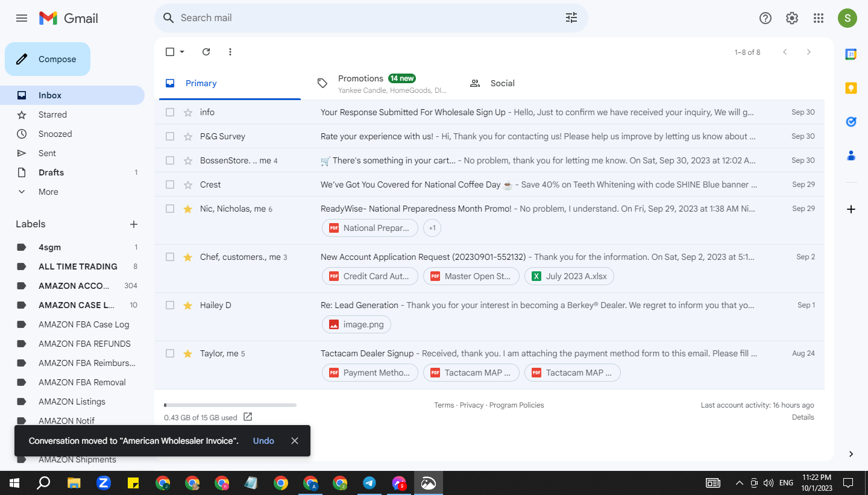868x495 pixels.
Task: Click the Gmail logo
Action: (68, 18)
